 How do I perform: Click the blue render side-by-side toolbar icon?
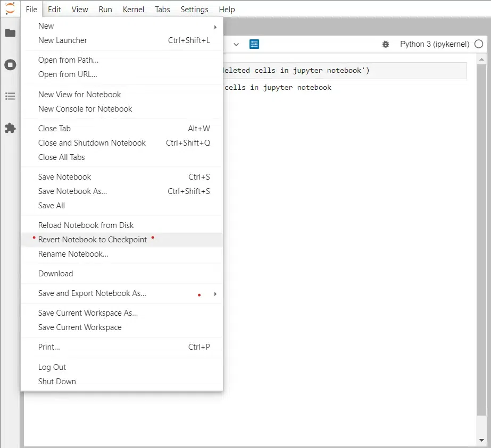pyautogui.click(x=254, y=44)
